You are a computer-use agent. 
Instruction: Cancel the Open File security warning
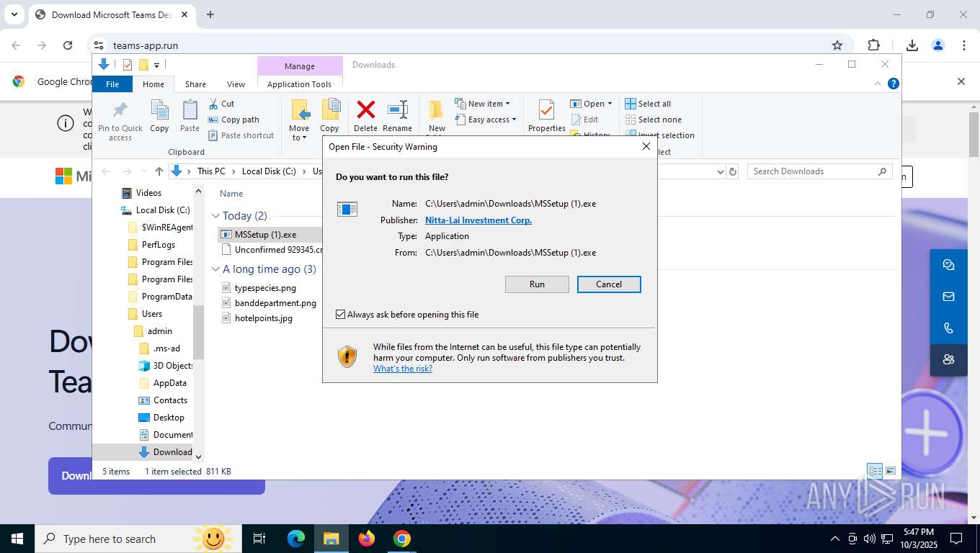point(609,284)
